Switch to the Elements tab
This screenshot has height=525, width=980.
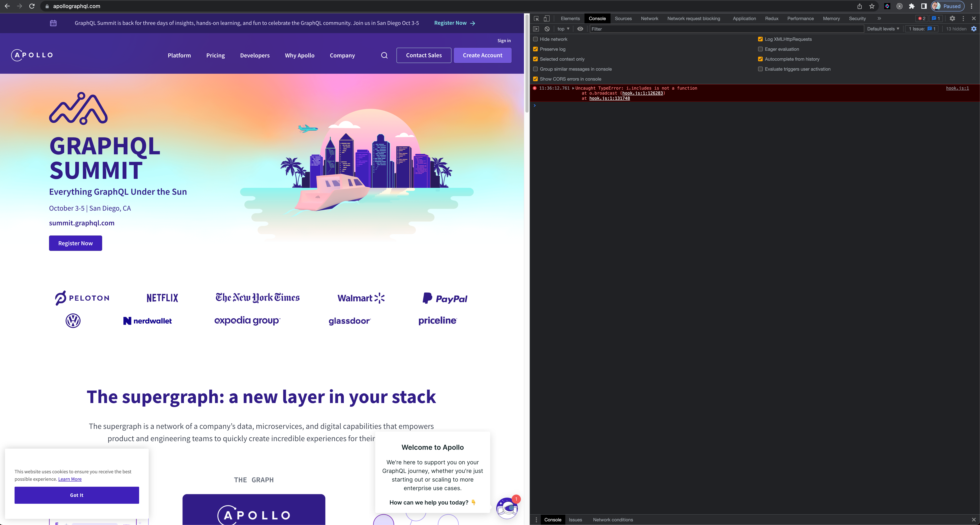click(x=570, y=18)
